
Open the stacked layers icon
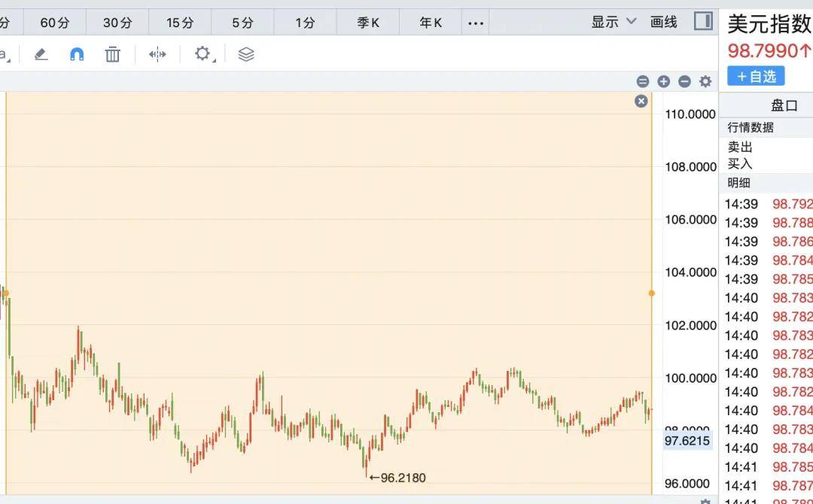[246, 54]
